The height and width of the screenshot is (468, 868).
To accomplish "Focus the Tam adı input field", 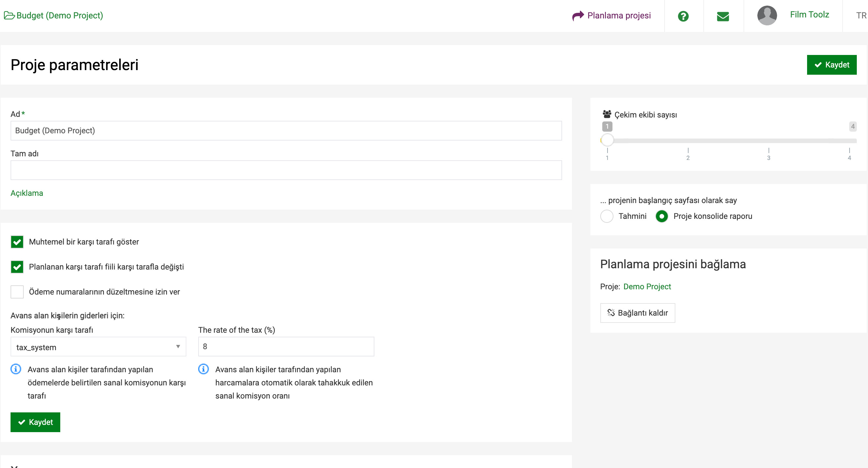I will pyautogui.click(x=286, y=170).
